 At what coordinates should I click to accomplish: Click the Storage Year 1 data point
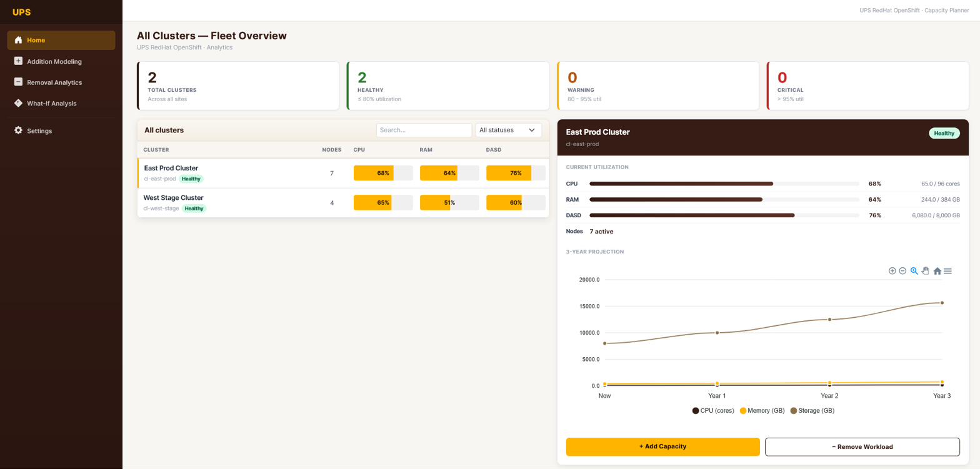[x=717, y=333]
